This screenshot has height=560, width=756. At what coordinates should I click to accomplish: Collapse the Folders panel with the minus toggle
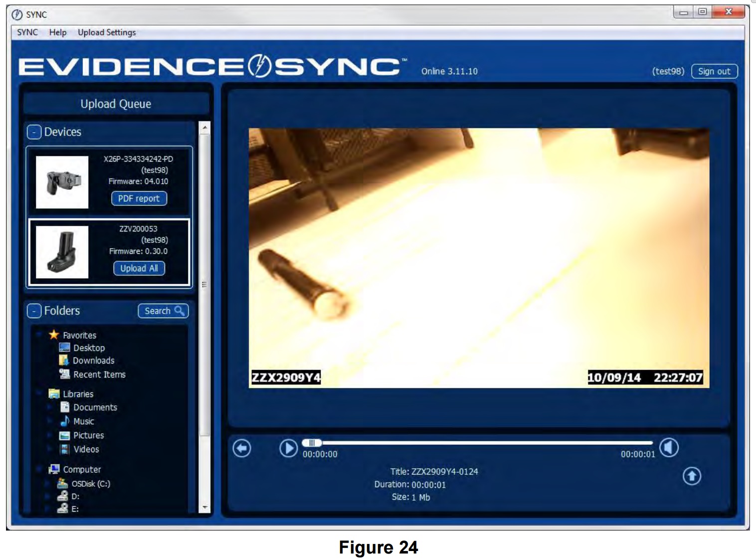[x=33, y=310]
